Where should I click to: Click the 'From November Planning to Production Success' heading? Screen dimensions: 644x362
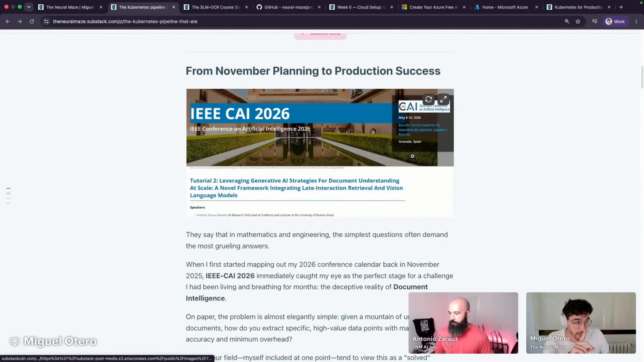tap(313, 71)
